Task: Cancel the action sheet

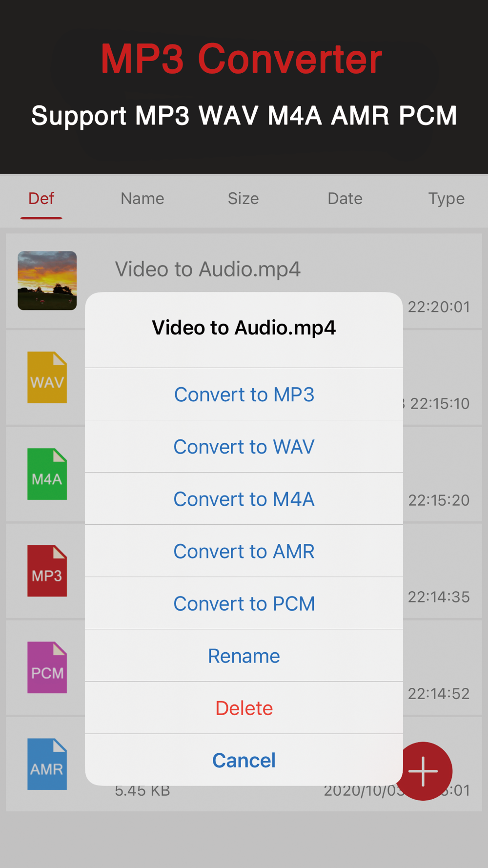Action: tap(244, 760)
